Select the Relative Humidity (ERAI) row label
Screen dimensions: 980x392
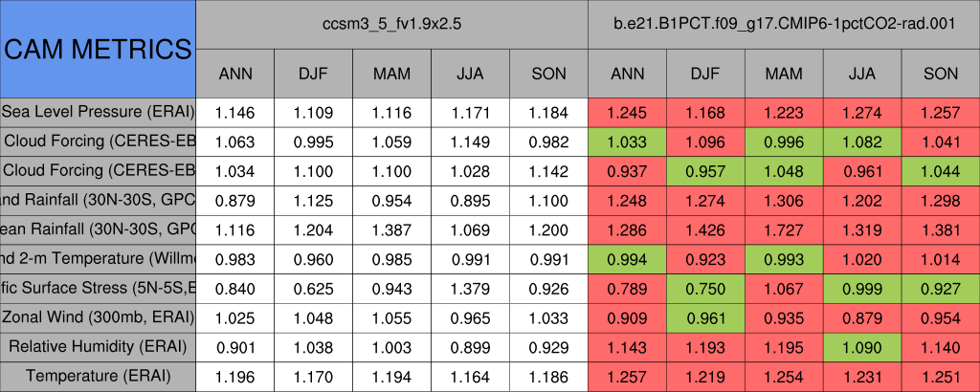98,346
